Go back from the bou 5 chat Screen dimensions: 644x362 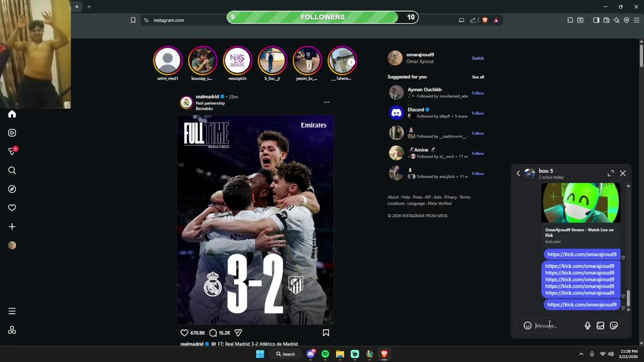tap(518, 173)
